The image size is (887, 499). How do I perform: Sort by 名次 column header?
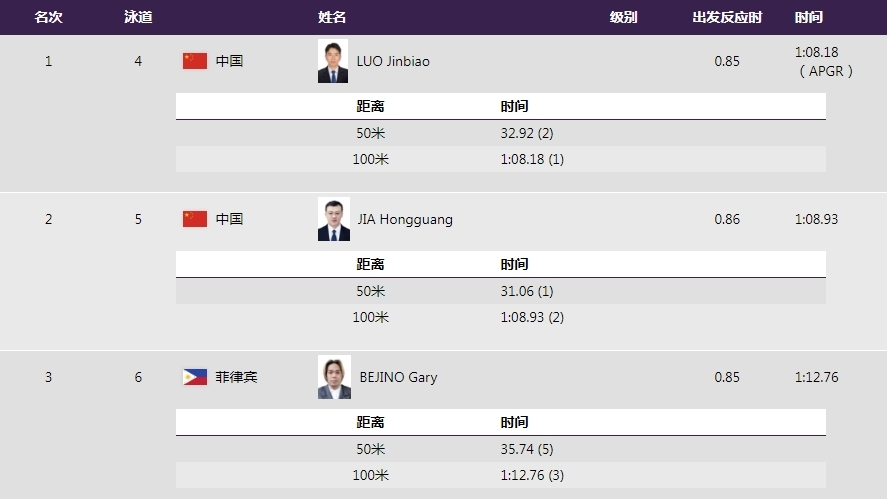tap(48, 17)
